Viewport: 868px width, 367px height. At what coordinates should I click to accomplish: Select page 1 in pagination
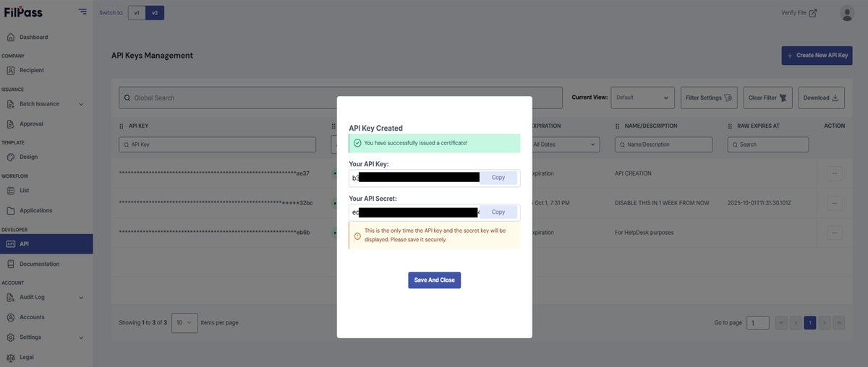pos(810,323)
